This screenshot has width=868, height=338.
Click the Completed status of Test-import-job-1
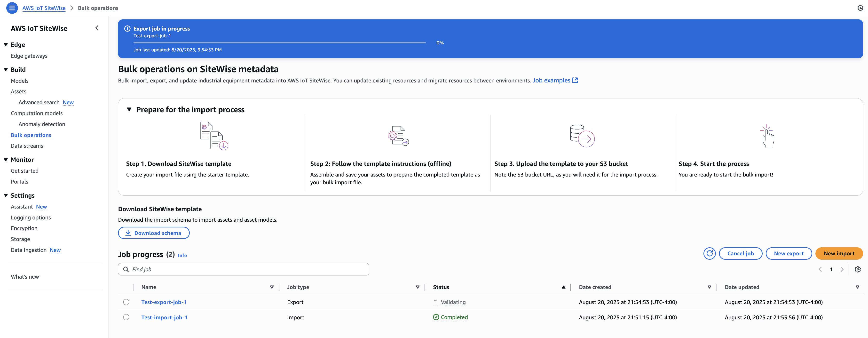click(450, 317)
